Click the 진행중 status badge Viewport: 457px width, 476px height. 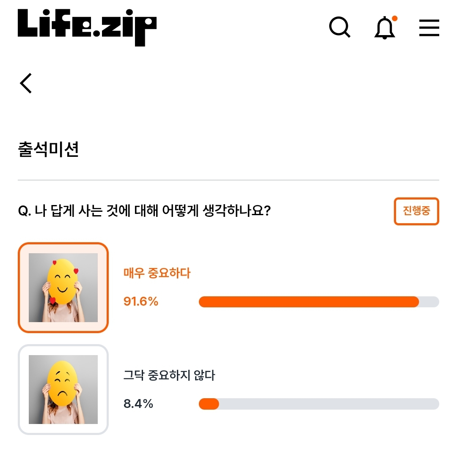[416, 211]
